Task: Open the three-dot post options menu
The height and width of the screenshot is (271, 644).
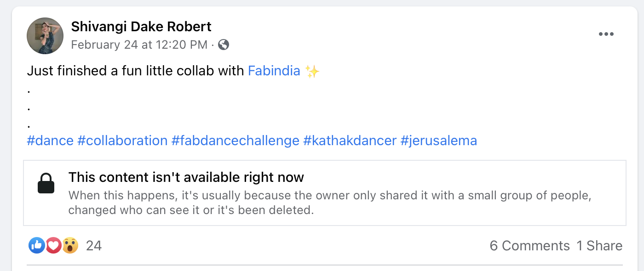Action: pos(606,34)
